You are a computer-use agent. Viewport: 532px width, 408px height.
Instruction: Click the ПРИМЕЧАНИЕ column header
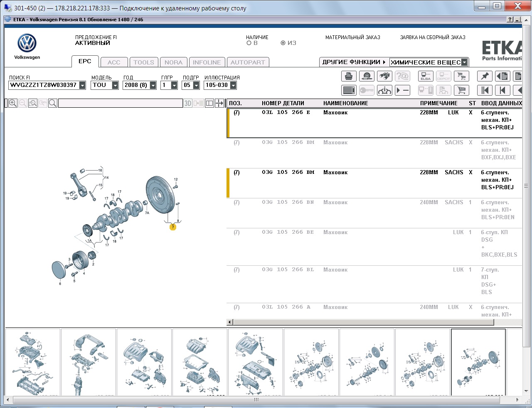pyautogui.click(x=439, y=103)
